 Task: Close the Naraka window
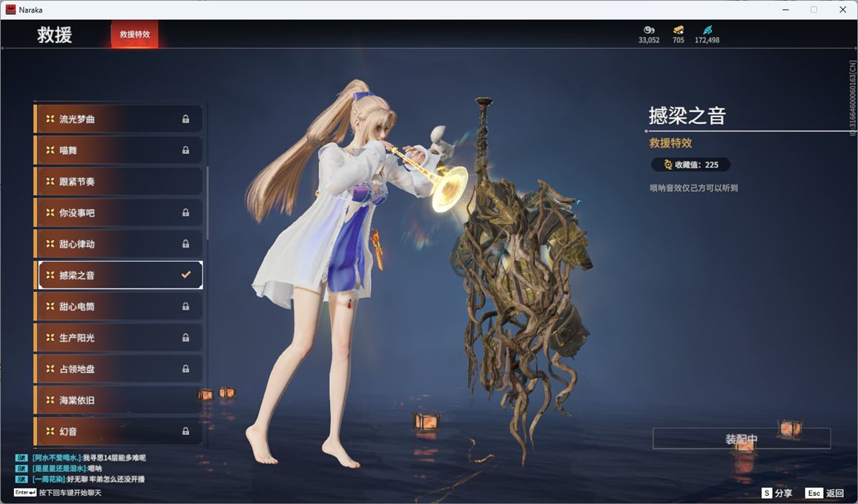(x=842, y=10)
